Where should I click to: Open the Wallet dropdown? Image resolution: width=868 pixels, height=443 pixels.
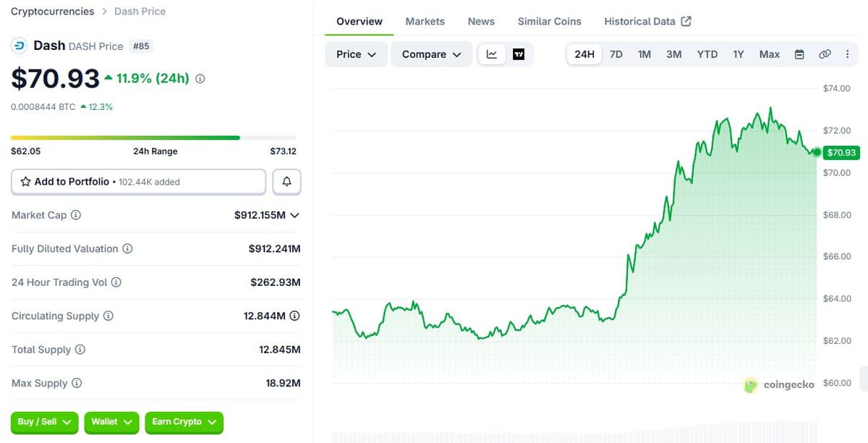(111, 422)
